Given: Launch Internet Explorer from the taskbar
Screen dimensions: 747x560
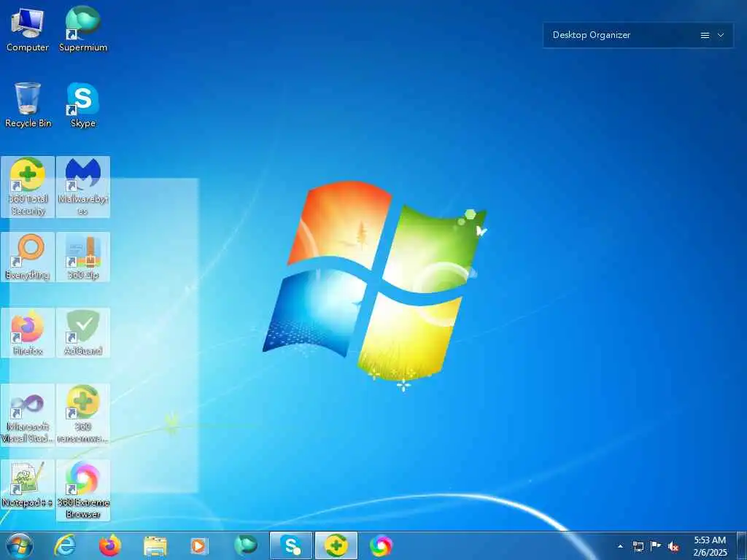Looking at the screenshot, I should 65,545.
